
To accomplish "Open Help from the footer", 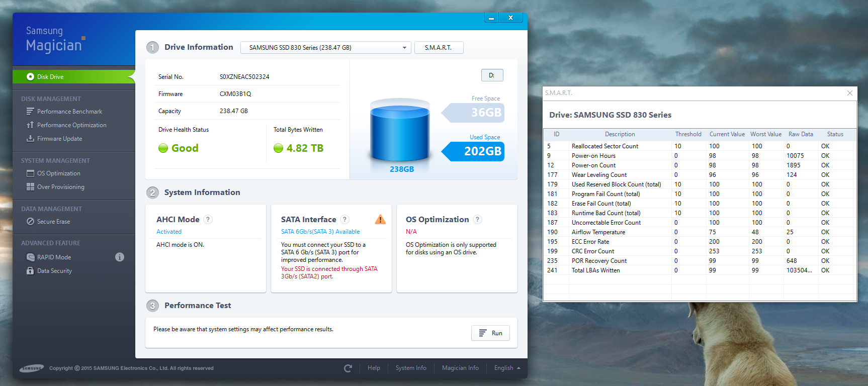I will pos(374,368).
